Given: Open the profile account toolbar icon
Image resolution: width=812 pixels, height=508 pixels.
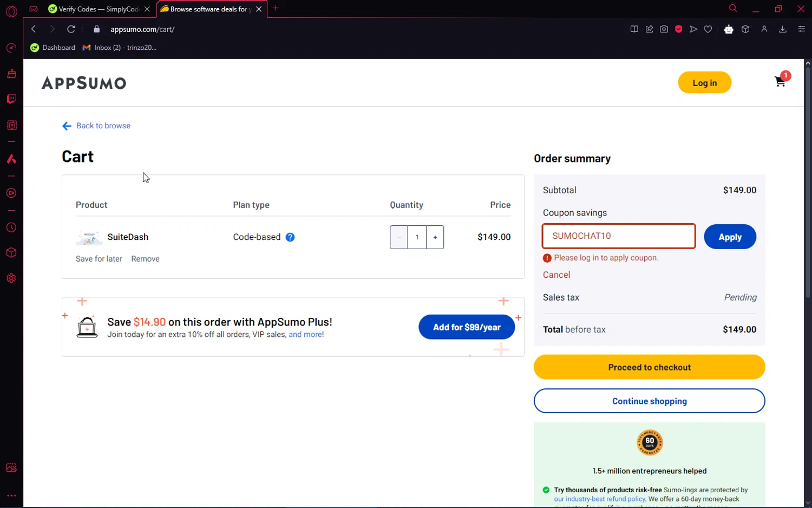Looking at the screenshot, I should pyautogui.click(x=764, y=29).
